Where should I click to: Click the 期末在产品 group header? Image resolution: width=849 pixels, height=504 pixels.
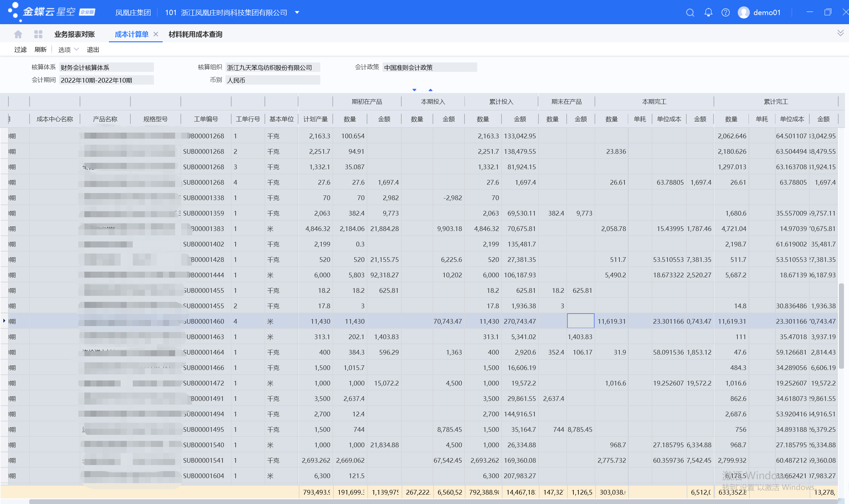[566, 101]
